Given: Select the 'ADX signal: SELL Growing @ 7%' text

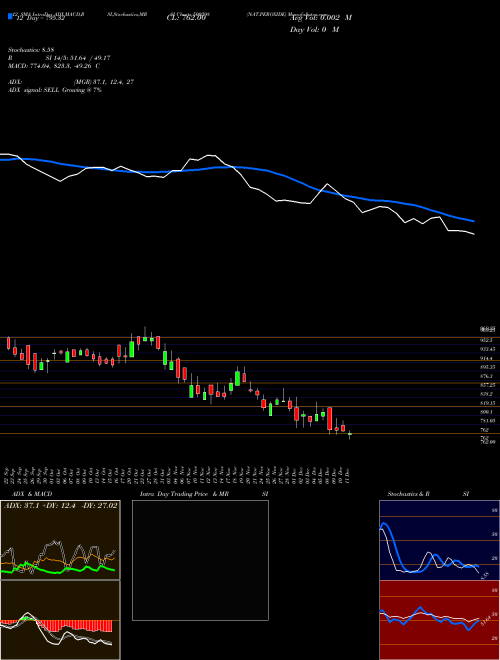Looking at the screenshot, I should coord(55,90).
